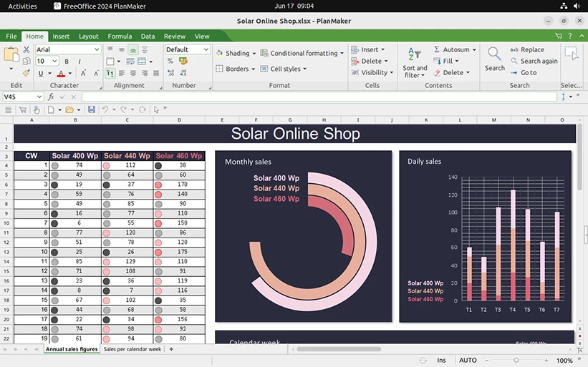This screenshot has height=367, width=588.
Task: Click the Replace button
Action: click(x=527, y=50)
